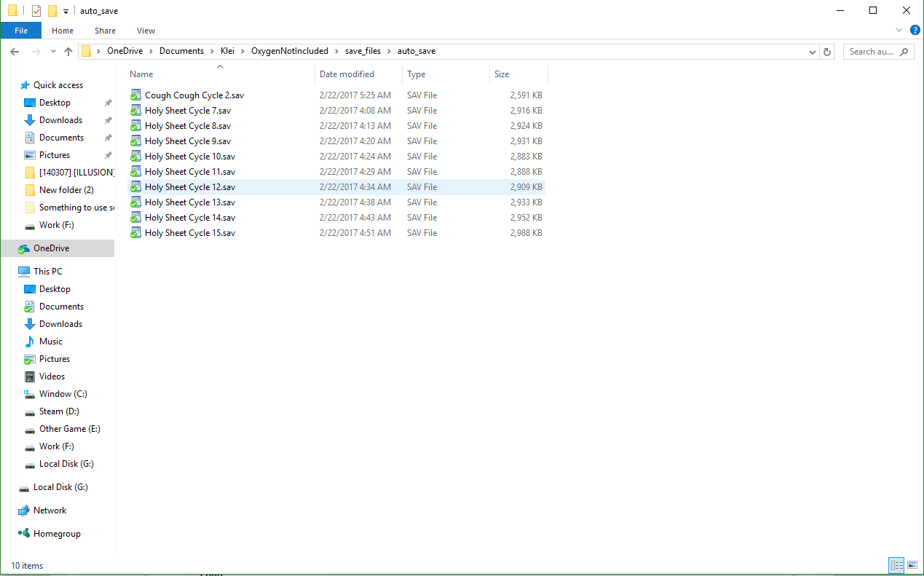This screenshot has height=576, width=924.
Task: Click the Back navigation arrow
Action: coord(15,52)
